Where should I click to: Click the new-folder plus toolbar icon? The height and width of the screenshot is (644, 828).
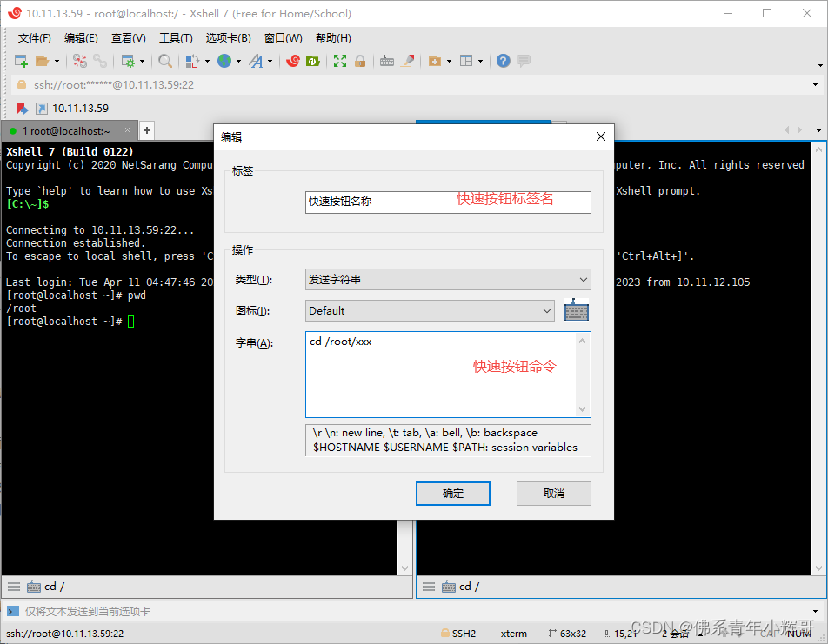(x=435, y=61)
